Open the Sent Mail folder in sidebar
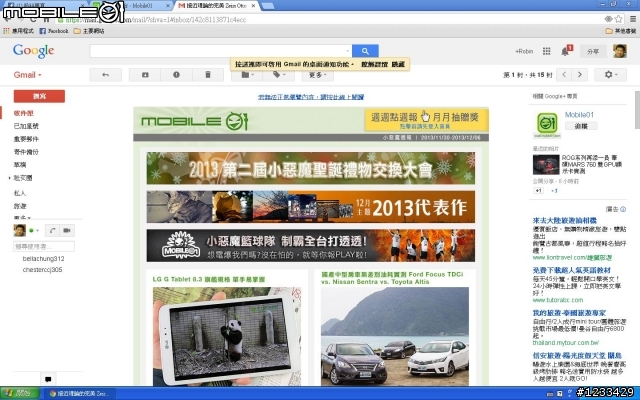 tap(26, 152)
